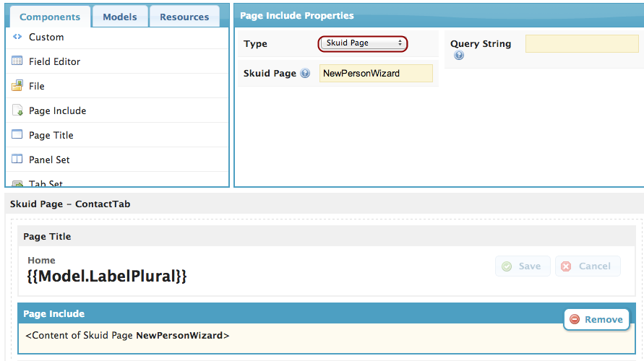
Task: Select the Tab Set component in list
Action: pos(46,183)
